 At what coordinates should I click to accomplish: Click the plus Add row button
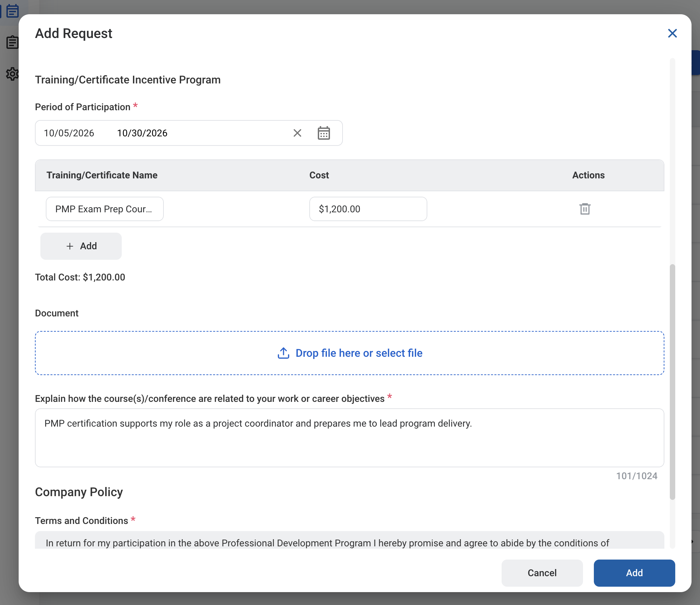(81, 246)
